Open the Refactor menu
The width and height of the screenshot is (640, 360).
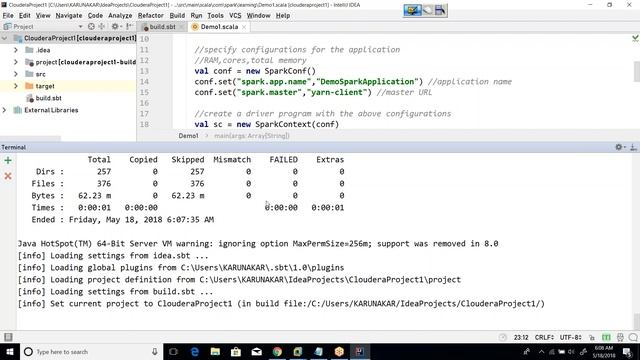(151, 16)
